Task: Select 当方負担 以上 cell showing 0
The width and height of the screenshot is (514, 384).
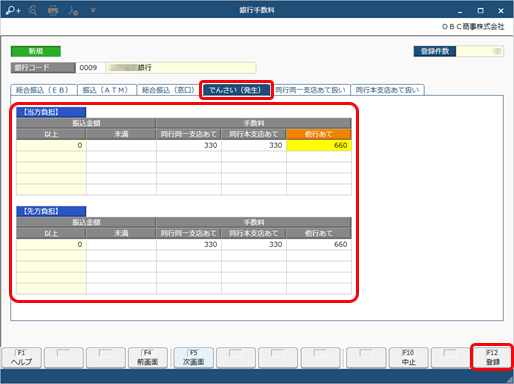Action: click(51, 145)
